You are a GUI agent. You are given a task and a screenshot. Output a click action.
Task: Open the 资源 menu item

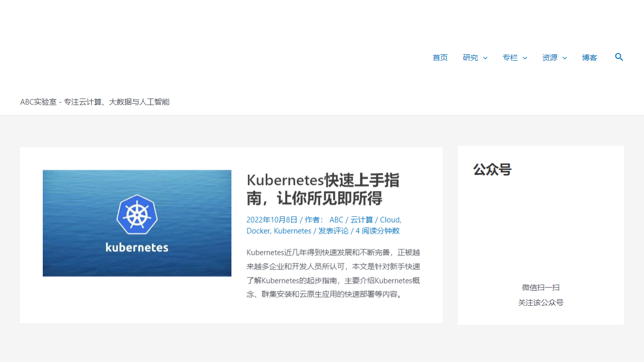pos(550,57)
